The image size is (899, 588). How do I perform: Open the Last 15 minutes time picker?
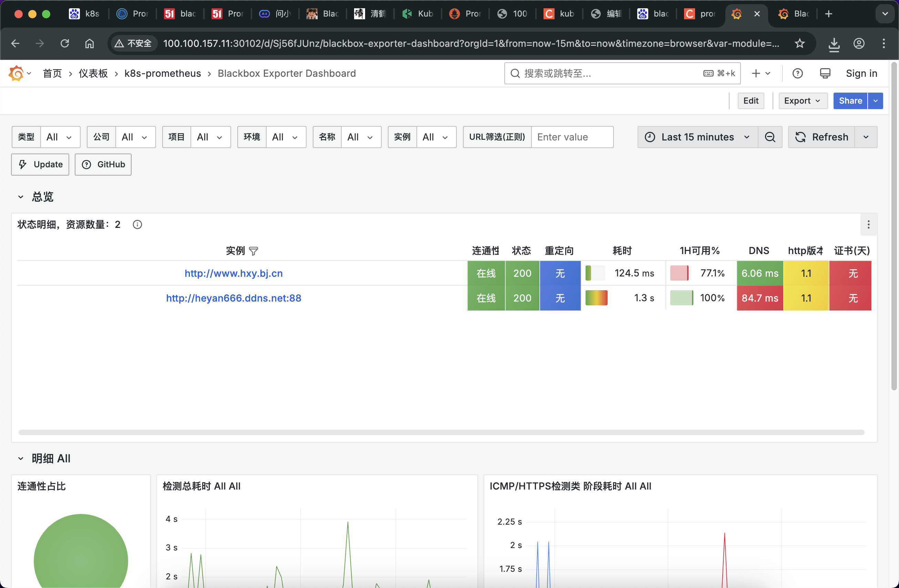coord(697,137)
